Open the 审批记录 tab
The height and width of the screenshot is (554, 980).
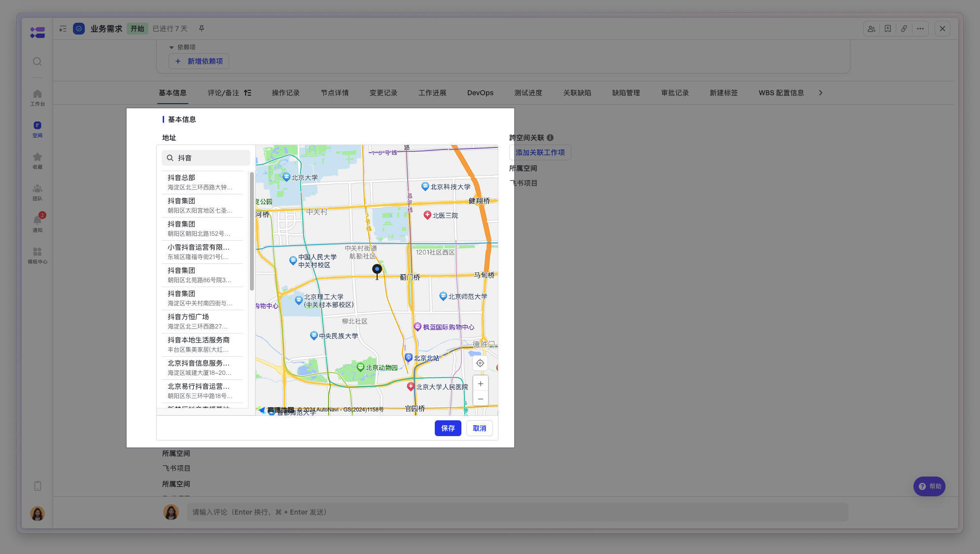[675, 93]
